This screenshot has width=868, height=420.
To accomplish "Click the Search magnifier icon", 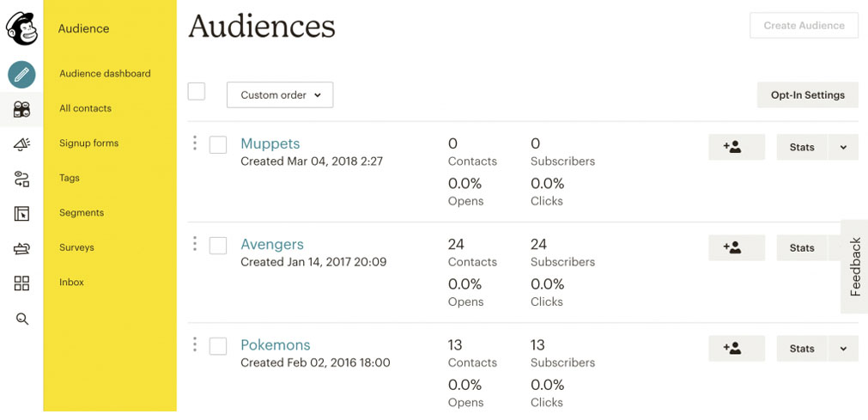I will [x=21, y=319].
